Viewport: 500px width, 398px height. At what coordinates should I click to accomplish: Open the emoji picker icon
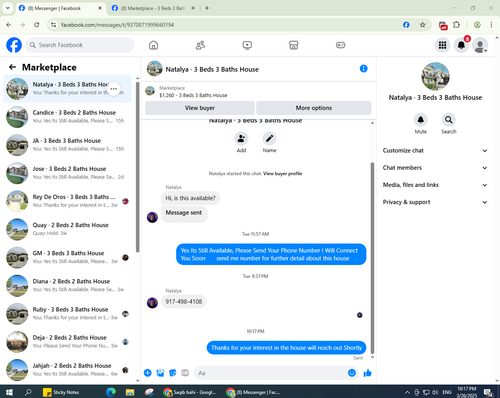(x=352, y=373)
